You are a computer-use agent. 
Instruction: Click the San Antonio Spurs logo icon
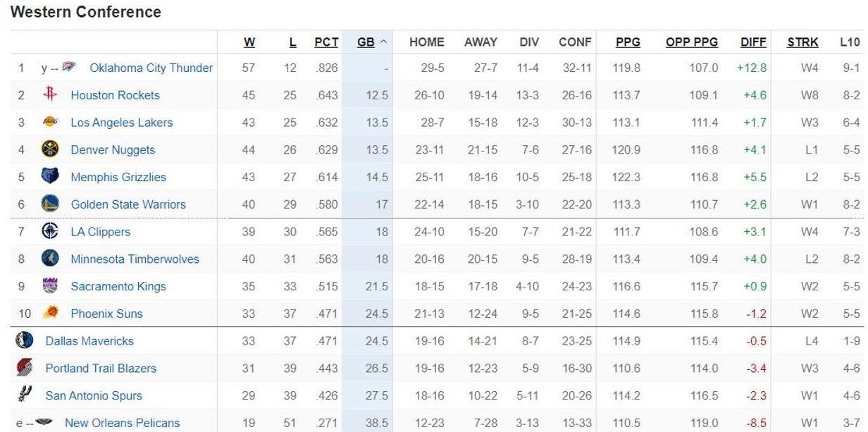coord(25,395)
